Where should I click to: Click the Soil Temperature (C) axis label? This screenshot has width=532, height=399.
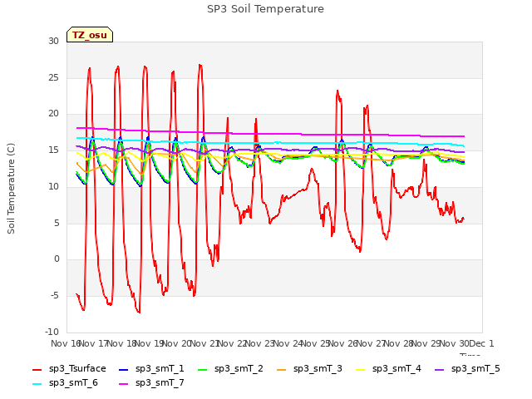[11, 189]
